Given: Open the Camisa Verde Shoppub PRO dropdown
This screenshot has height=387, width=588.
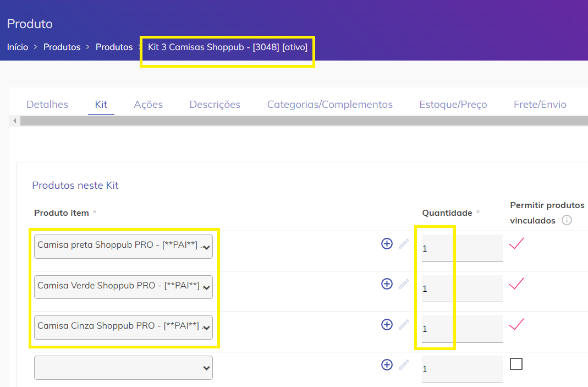Looking at the screenshot, I should [x=123, y=287].
